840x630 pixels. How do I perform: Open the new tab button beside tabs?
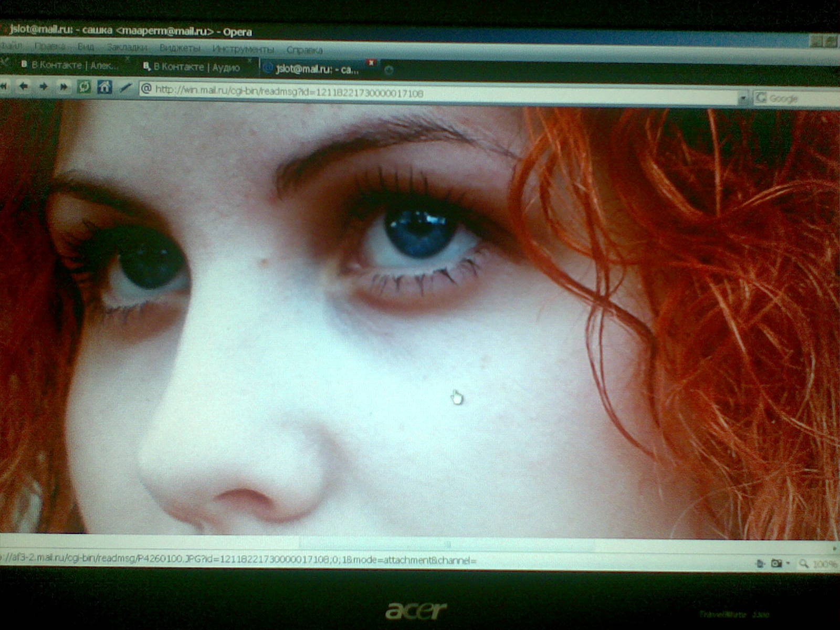click(388, 70)
